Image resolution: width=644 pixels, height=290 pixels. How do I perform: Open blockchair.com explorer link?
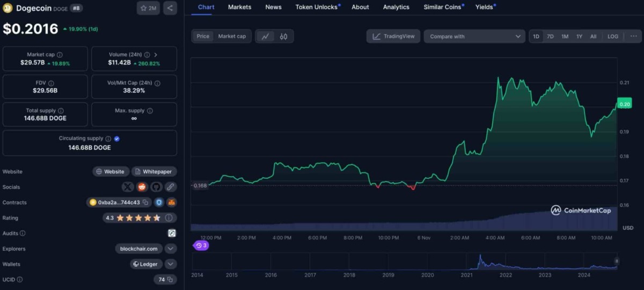(x=138, y=249)
